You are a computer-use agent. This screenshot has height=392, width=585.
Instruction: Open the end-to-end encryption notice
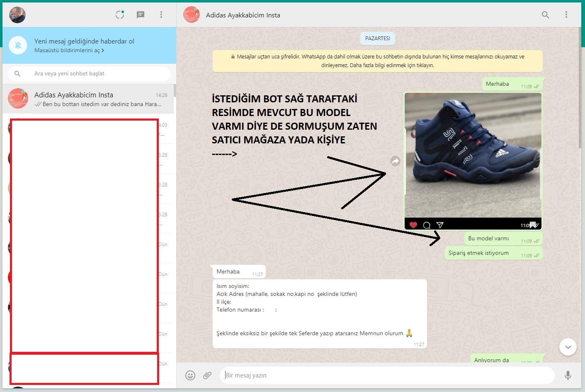(x=378, y=61)
